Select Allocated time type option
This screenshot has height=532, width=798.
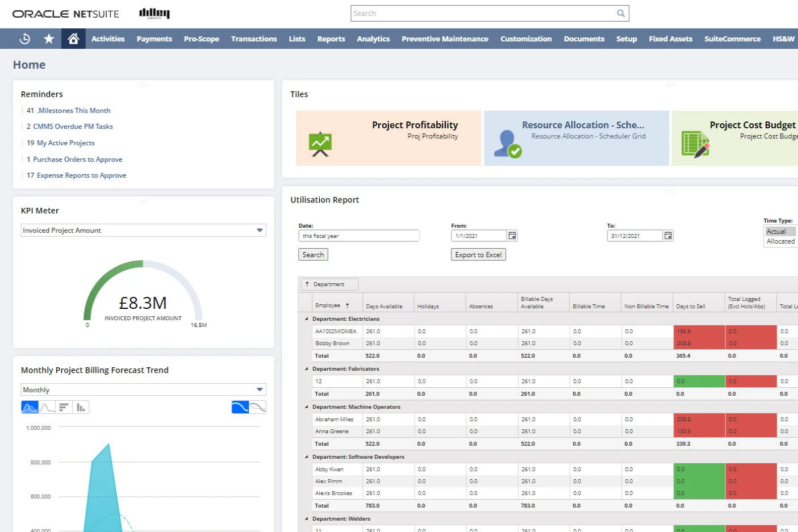[x=780, y=241]
